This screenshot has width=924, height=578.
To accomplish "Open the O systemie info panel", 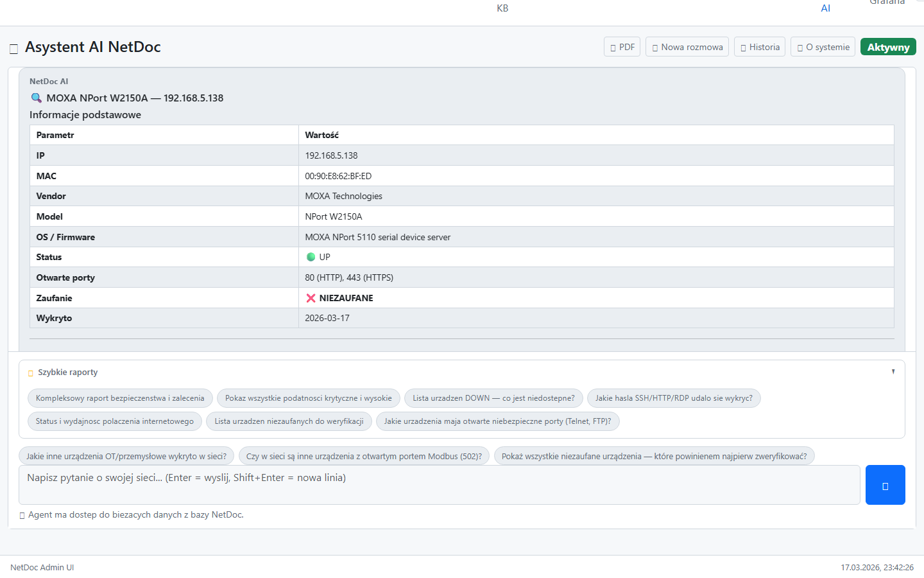I will coord(823,47).
